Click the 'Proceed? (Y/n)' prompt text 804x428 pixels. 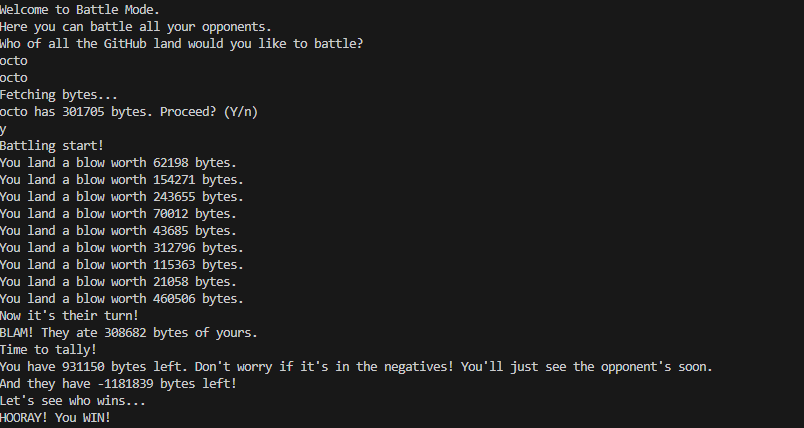209,112
